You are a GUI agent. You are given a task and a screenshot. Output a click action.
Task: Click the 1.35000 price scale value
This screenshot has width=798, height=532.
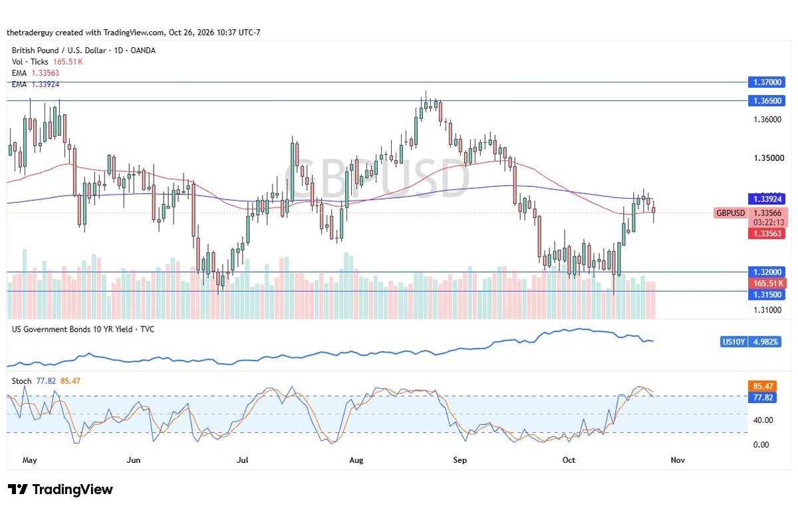[768, 158]
